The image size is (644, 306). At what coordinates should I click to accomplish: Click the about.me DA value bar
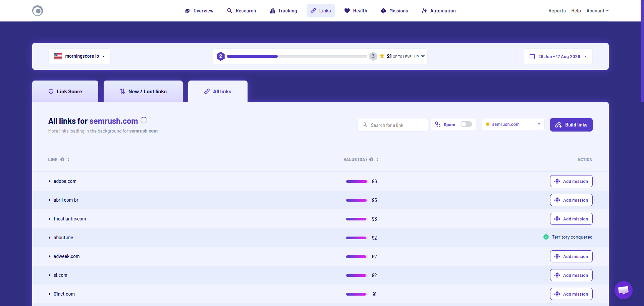click(356, 238)
